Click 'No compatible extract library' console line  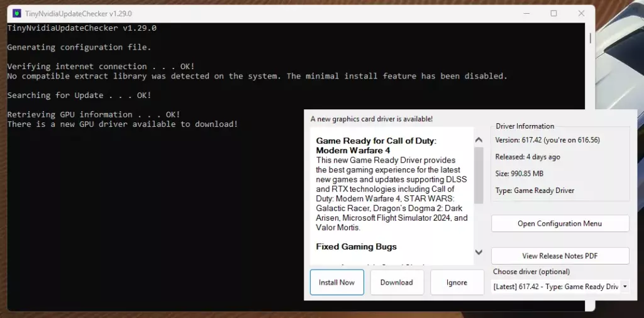257,76
